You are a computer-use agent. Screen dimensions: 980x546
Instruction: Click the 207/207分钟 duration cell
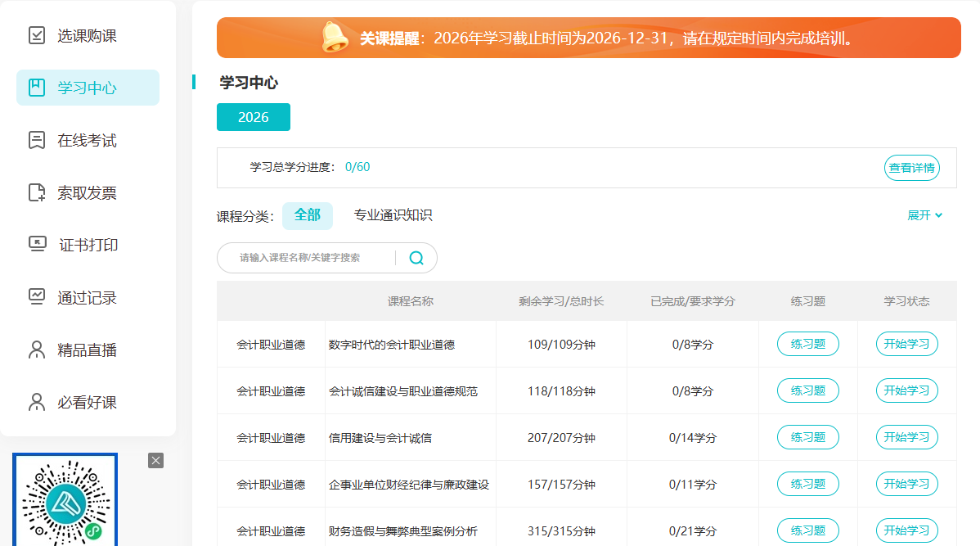[561, 438]
